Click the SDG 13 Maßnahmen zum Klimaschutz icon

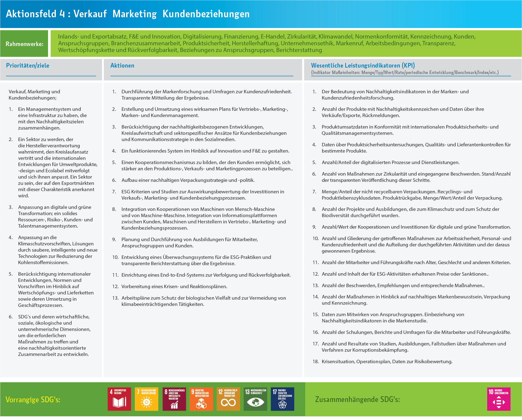click(x=255, y=399)
